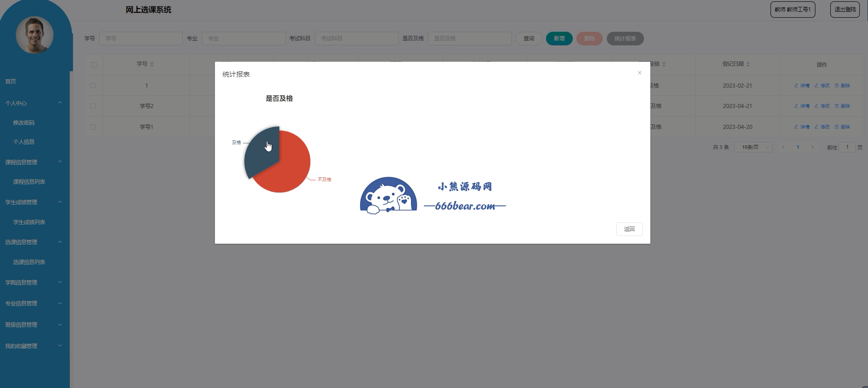
Task: Click 删除 for the 2023-04-21 row
Action: 842,106
